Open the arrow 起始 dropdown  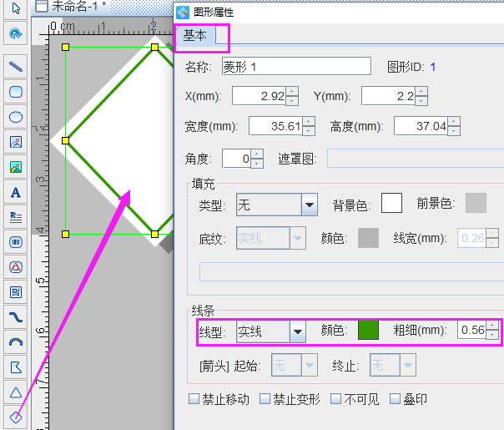(x=310, y=365)
